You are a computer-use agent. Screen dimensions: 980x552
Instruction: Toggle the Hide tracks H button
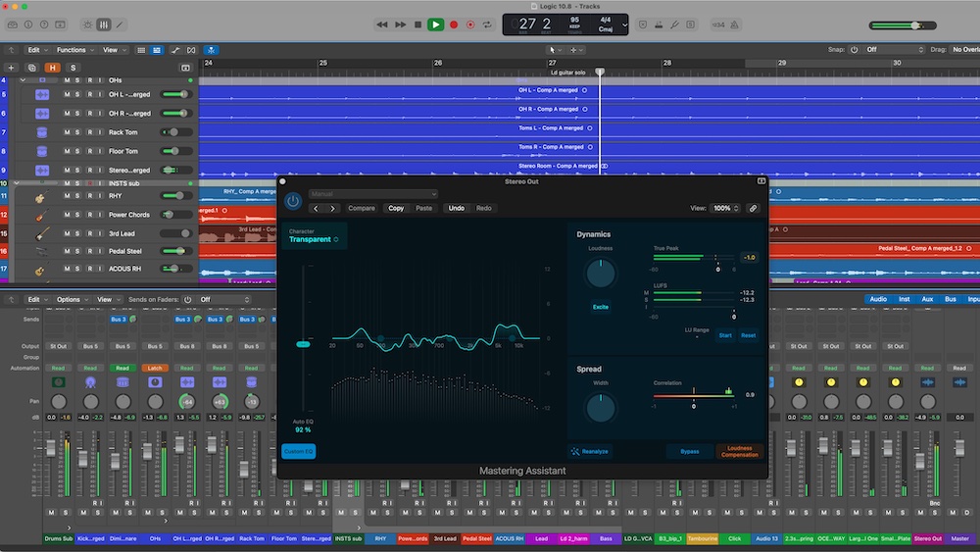point(53,68)
